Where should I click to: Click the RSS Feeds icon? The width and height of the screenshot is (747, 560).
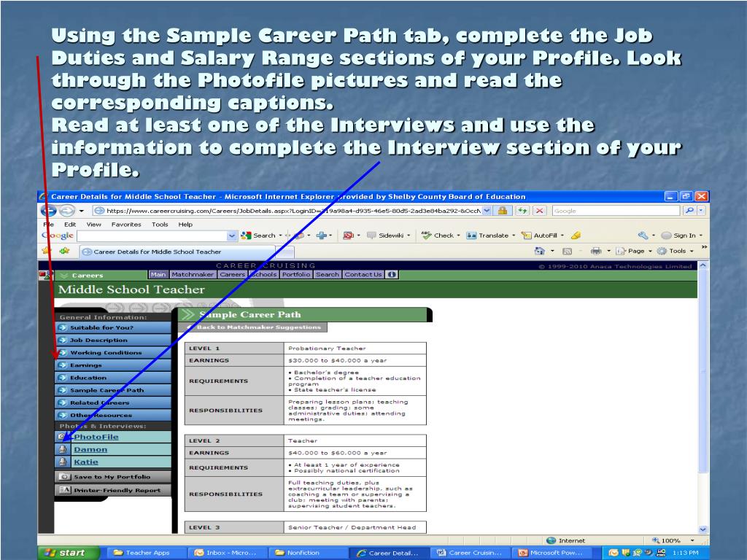[x=567, y=251]
